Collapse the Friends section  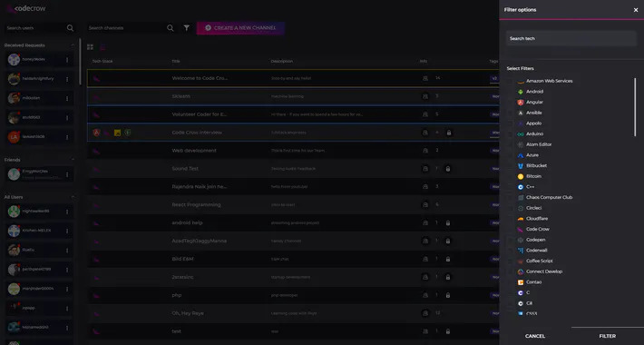(x=73, y=160)
